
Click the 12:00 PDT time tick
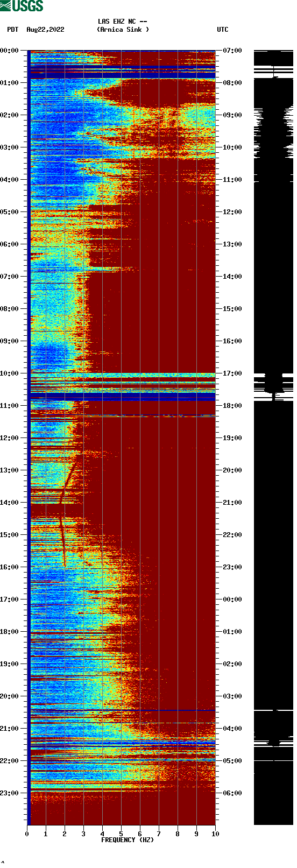click(x=10, y=438)
